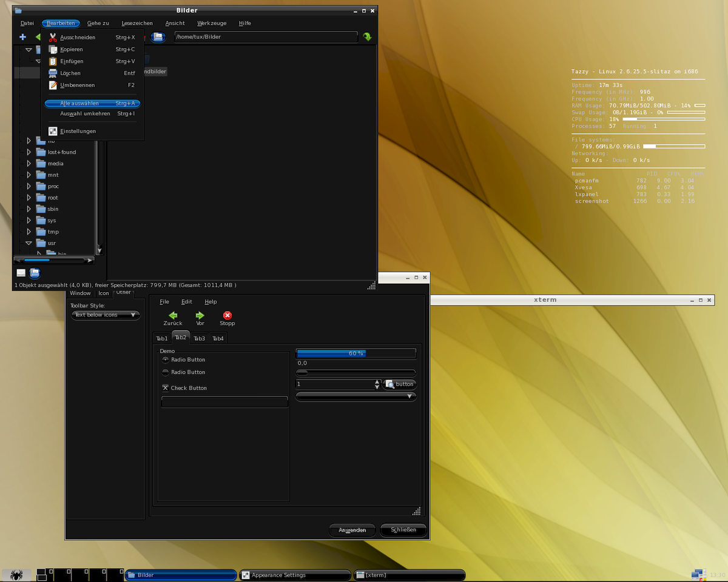Click the Einstellungen preferences icon

click(x=53, y=131)
